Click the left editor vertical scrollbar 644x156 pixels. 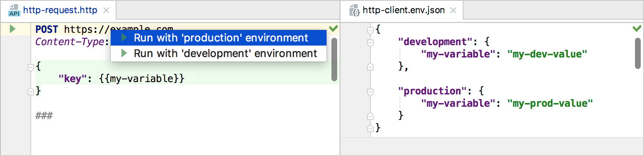click(334, 60)
